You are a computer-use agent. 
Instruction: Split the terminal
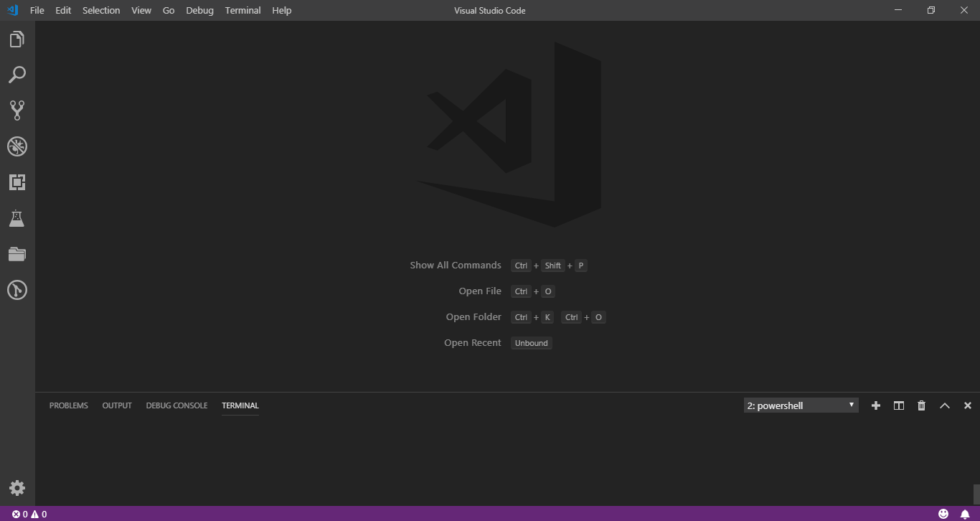[898, 405]
